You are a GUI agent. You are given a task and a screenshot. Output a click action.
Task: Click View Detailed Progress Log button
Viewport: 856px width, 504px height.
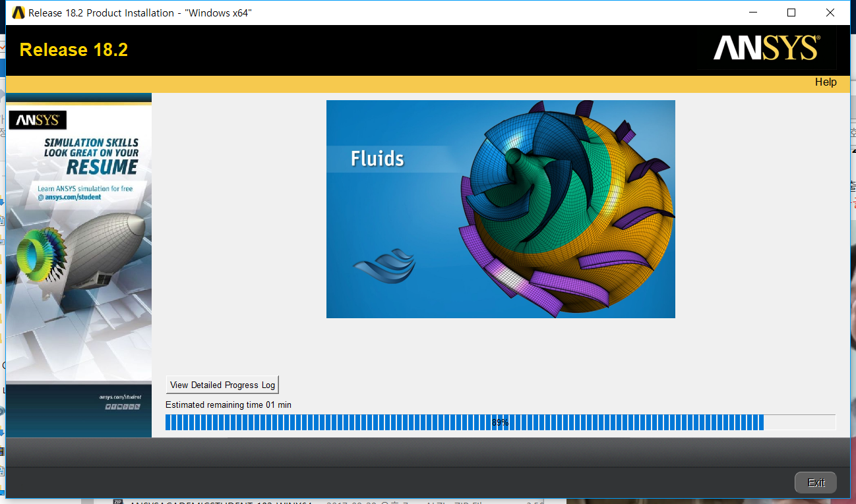click(222, 385)
